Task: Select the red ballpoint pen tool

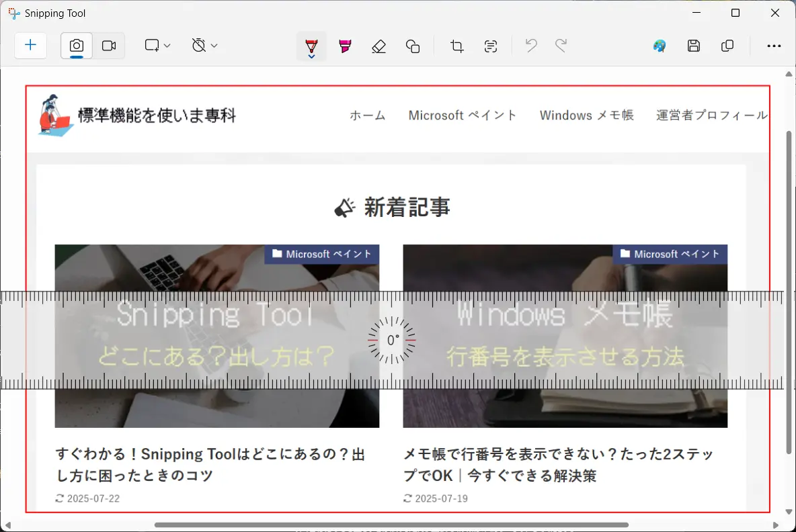Action: pyautogui.click(x=311, y=44)
